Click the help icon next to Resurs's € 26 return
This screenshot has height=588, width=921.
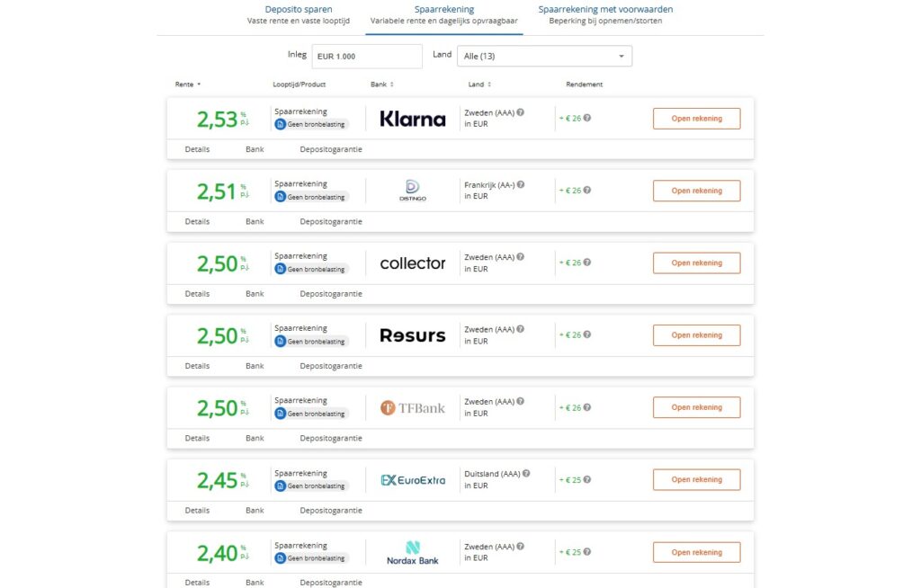587,334
